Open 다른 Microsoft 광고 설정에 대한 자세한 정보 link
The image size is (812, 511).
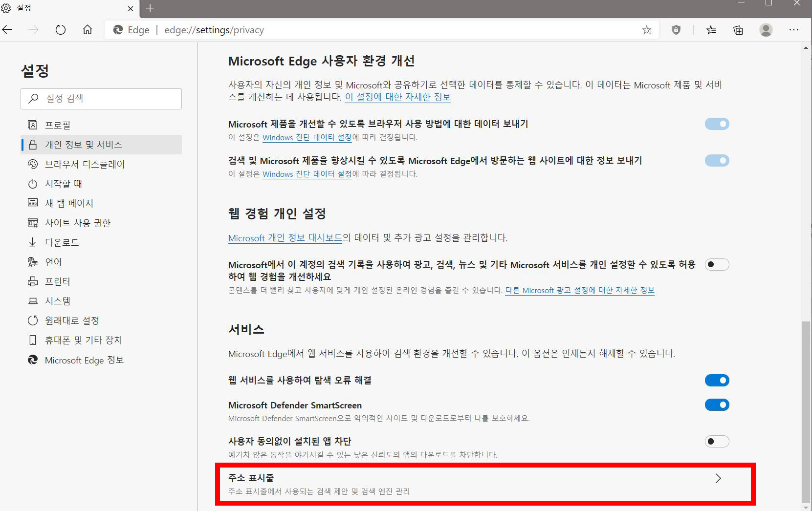[x=580, y=290]
